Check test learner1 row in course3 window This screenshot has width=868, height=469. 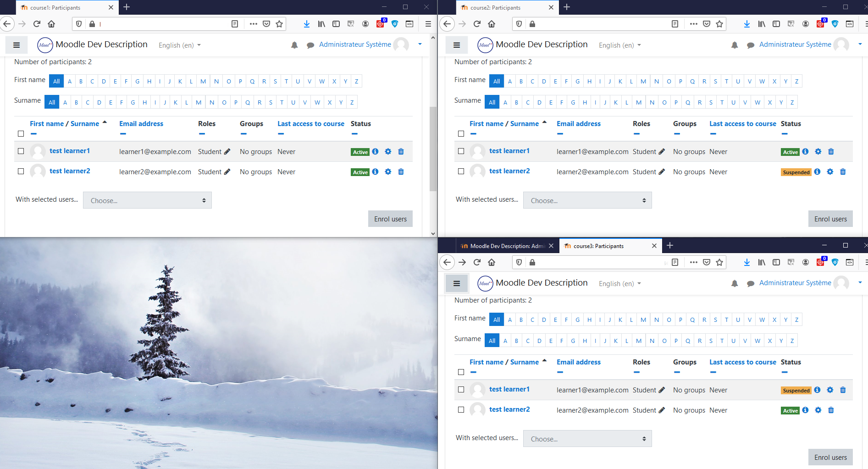(461, 389)
